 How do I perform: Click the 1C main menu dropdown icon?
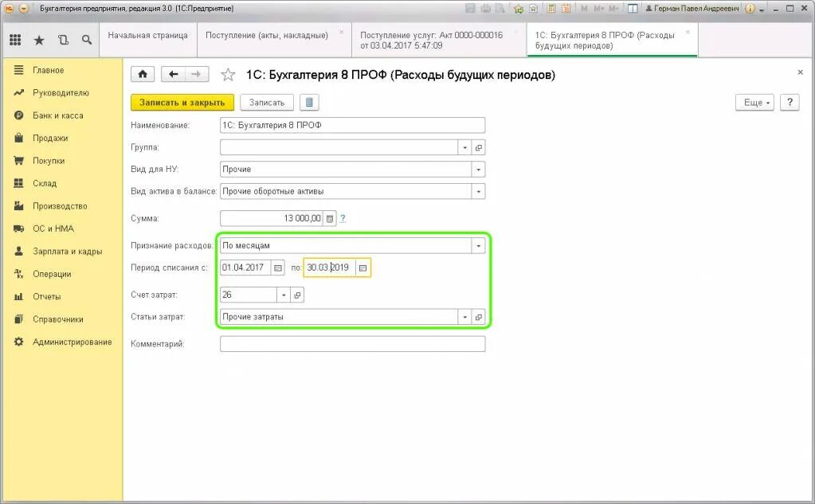[x=23, y=8]
